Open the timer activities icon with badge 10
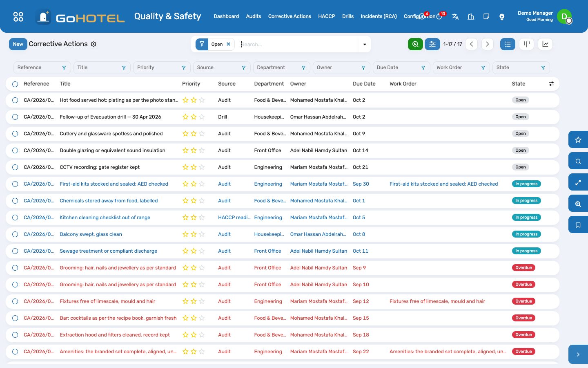The image size is (588, 368). (440, 16)
